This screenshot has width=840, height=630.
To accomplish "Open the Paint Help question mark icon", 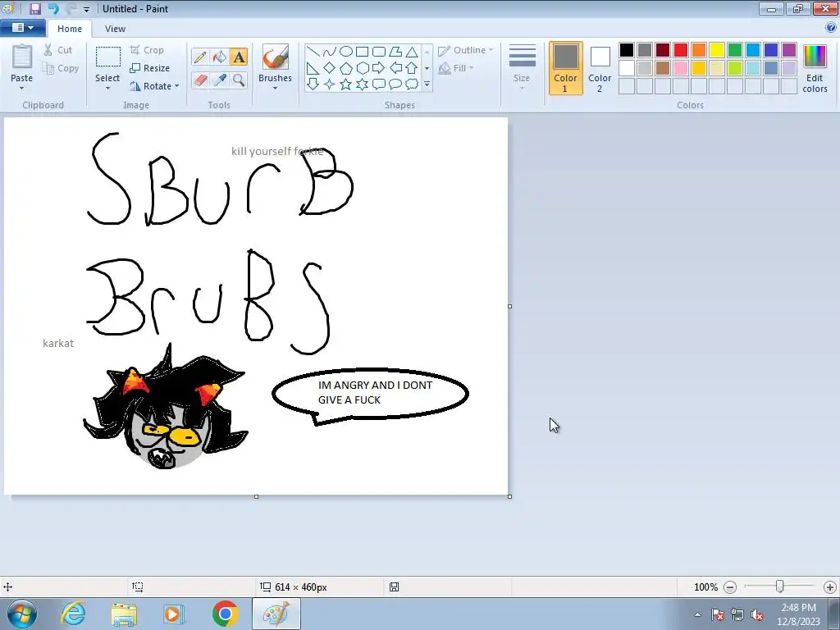I will [x=831, y=28].
